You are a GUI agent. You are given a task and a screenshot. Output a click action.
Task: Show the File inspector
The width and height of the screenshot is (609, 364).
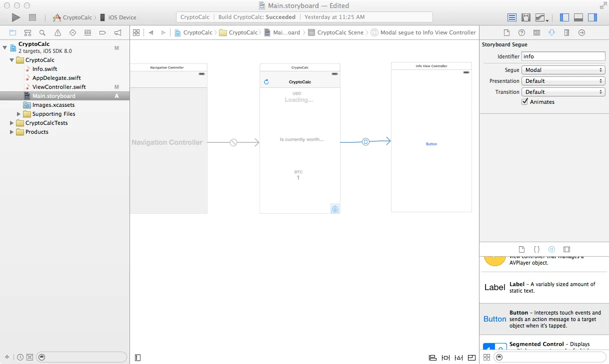click(x=506, y=32)
